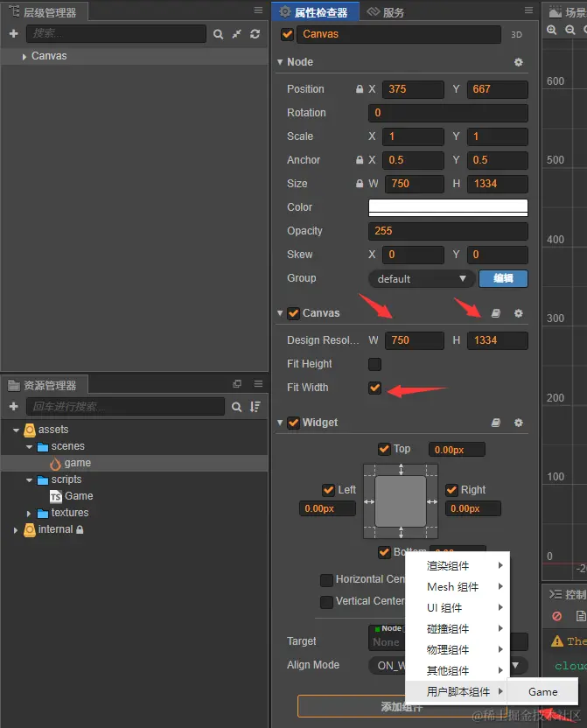Toggle the 3D node mode button
This screenshot has height=728, width=587.
click(516, 34)
